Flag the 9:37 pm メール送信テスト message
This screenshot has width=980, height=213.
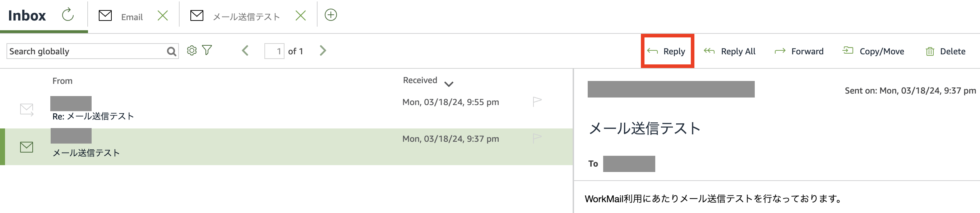point(537,138)
